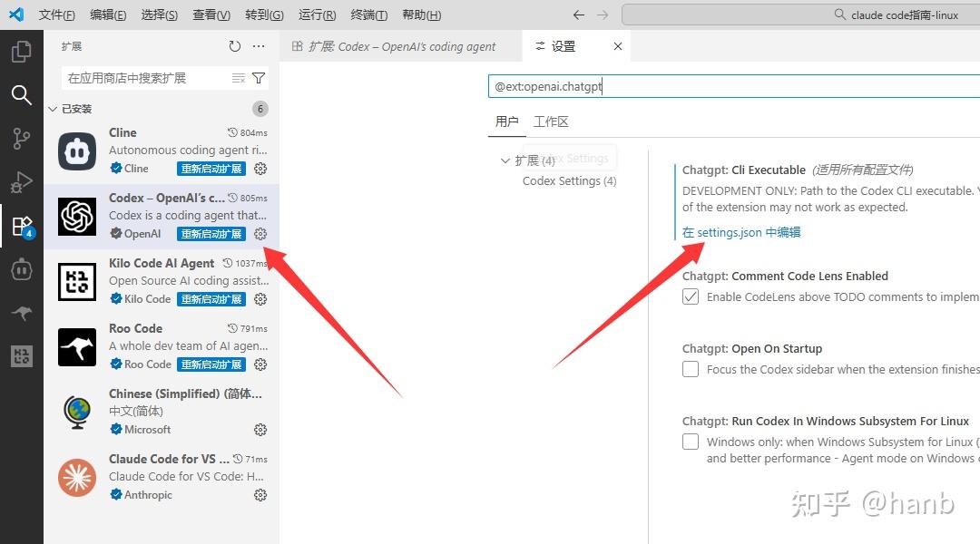Go forward with the navigation arrow
This screenshot has height=544, width=980.
point(603,15)
